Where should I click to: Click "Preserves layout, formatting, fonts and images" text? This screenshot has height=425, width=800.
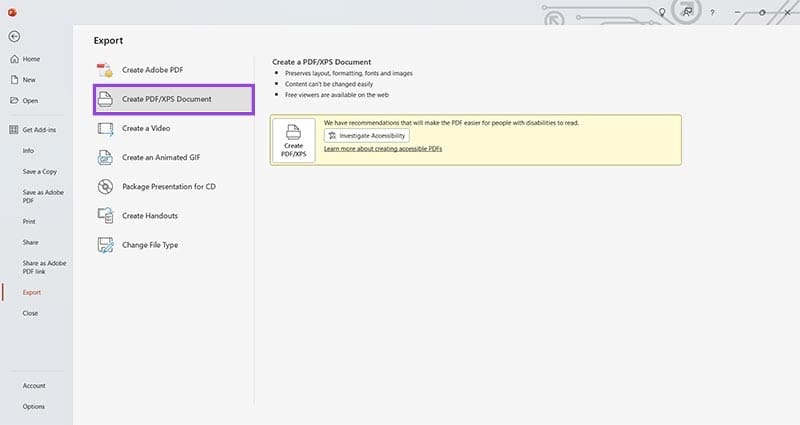348,73
